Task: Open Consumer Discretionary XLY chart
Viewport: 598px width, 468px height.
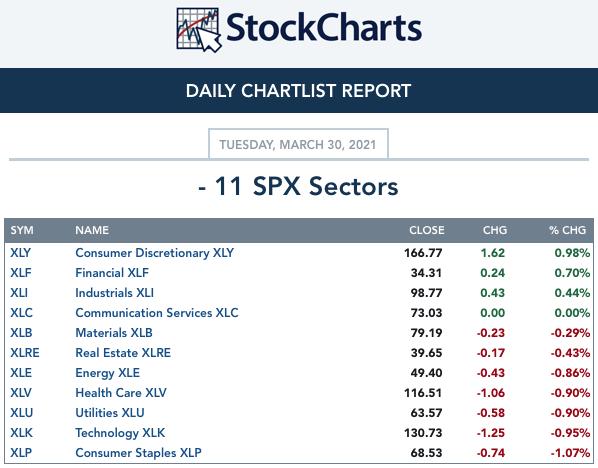Action: click(x=154, y=253)
